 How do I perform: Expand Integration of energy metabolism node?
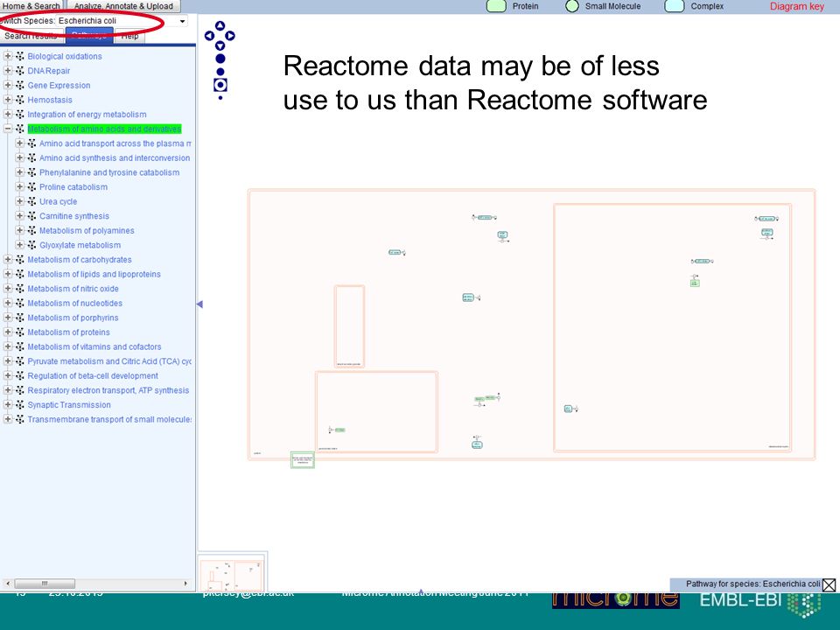click(x=8, y=114)
